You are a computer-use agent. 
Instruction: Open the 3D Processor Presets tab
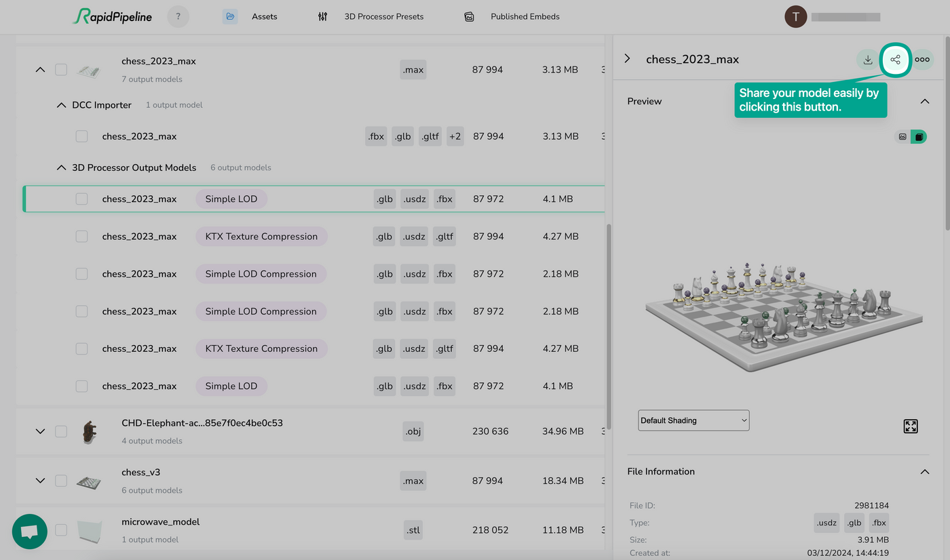pyautogui.click(x=384, y=17)
